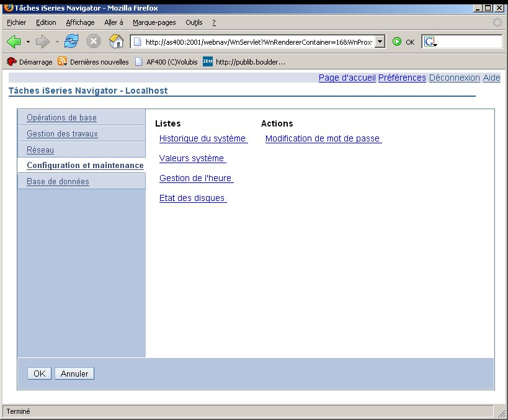Open the Dernières nouvelles RSS feed bookmark

click(93, 61)
